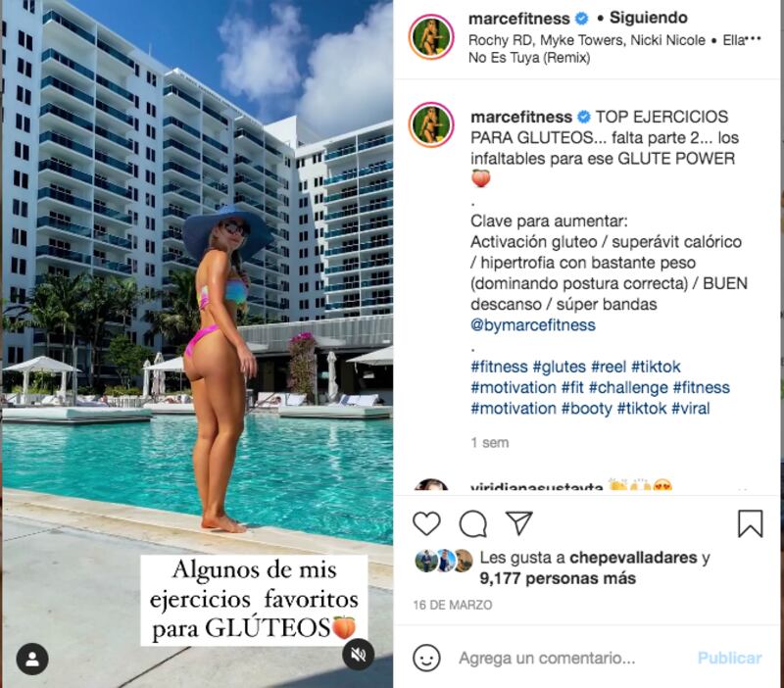Share the post via paper plane icon
This screenshot has height=688, width=784.
pyautogui.click(x=518, y=523)
